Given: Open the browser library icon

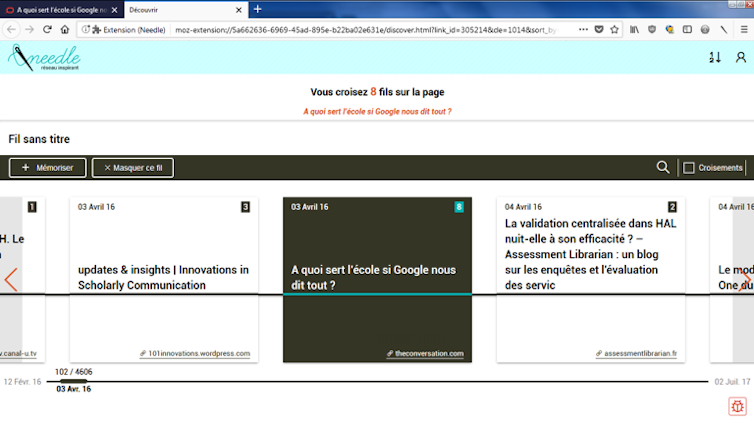Looking at the screenshot, I should [x=634, y=29].
